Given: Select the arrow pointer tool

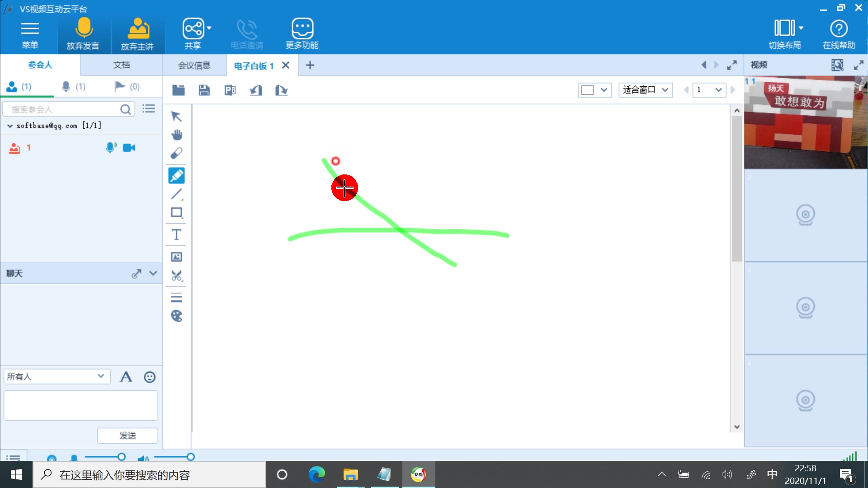Looking at the screenshot, I should [176, 117].
